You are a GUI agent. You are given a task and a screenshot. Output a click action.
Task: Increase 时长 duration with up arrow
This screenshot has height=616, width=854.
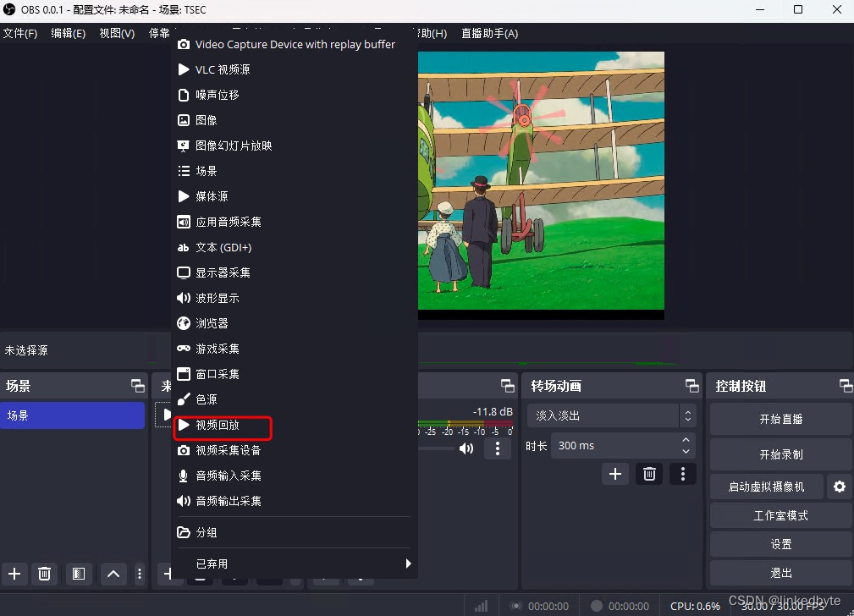pos(686,439)
